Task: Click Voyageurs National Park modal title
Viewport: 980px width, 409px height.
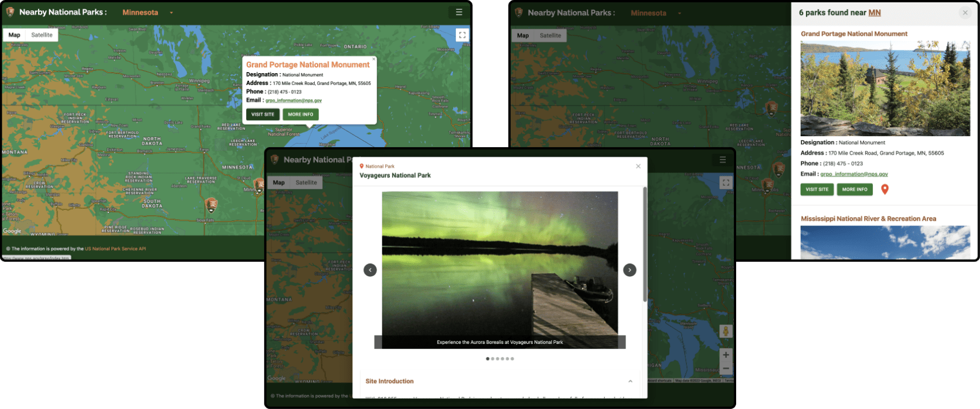Action: (395, 175)
